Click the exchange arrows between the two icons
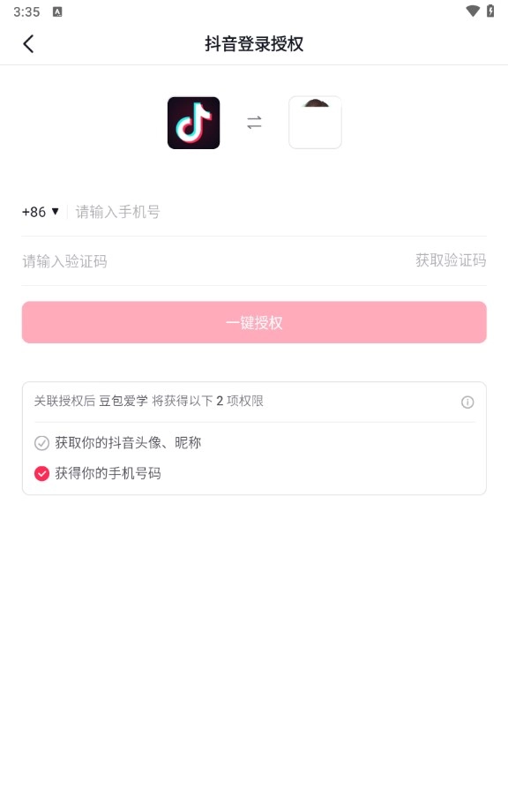 pyautogui.click(x=254, y=122)
